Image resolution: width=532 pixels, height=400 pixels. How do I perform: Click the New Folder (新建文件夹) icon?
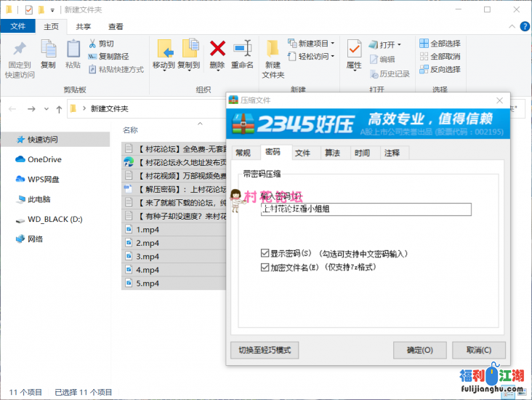pyautogui.click(x=273, y=49)
